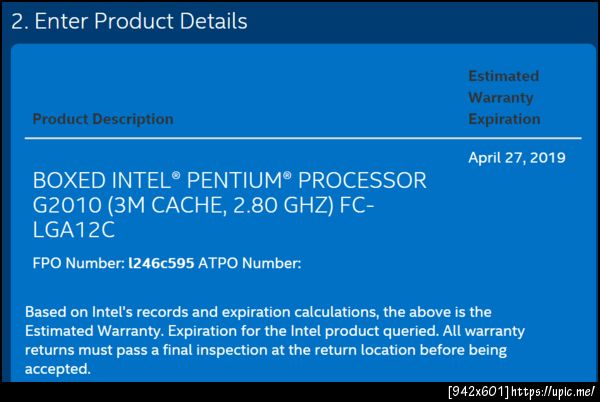Select the Product Description column header
Image resolution: width=600 pixels, height=402 pixels.
point(103,119)
